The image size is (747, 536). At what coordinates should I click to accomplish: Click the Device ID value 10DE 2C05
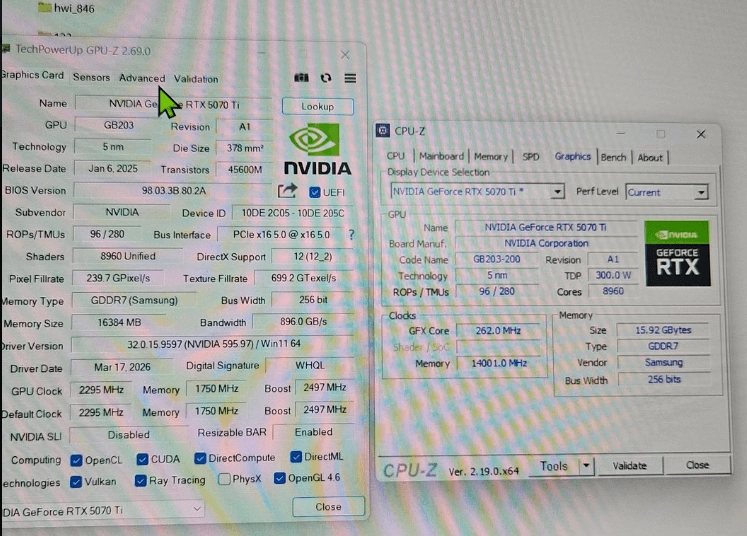point(293,212)
